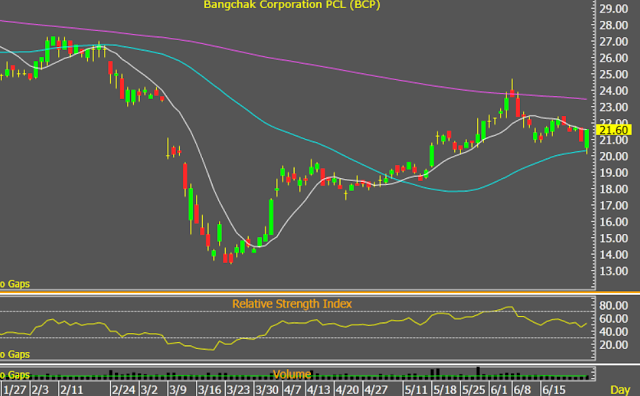
Task: Click the 19.00 price axis label
Action: coord(613,173)
